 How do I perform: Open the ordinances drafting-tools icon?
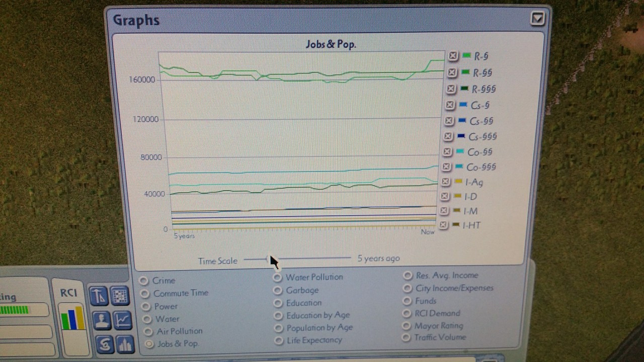[x=99, y=296]
